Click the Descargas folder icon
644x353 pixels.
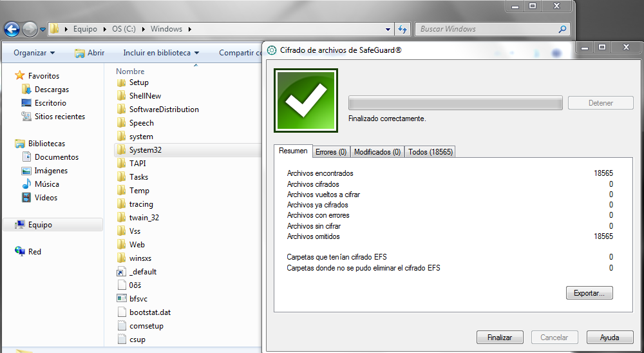coord(26,89)
